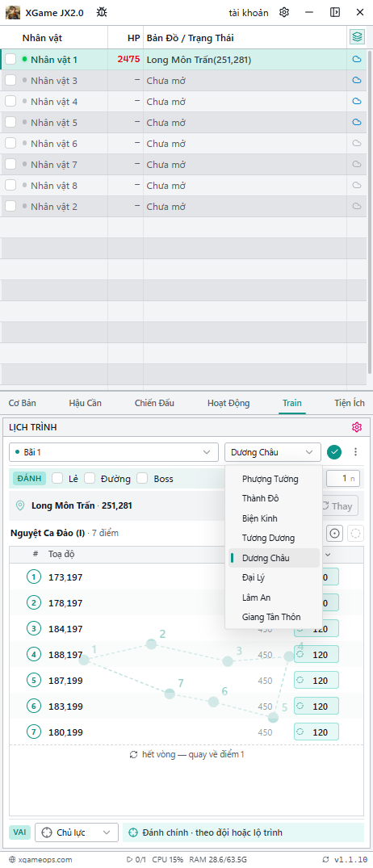Image resolution: width=373 pixels, height=868 pixels.
Task: Check the box for Nhân vật 3
Action: click(x=10, y=80)
